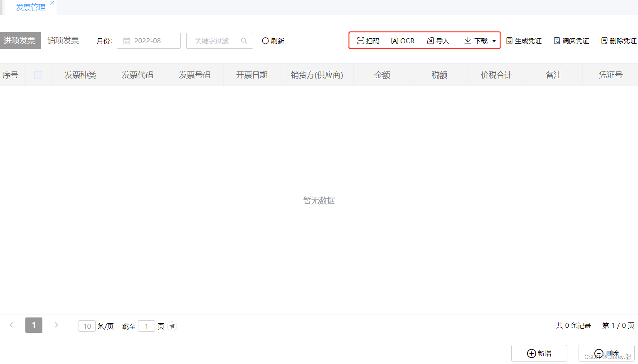Click the 导入 import button
This screenshot has width=638, height=364.
coord(438,41)
